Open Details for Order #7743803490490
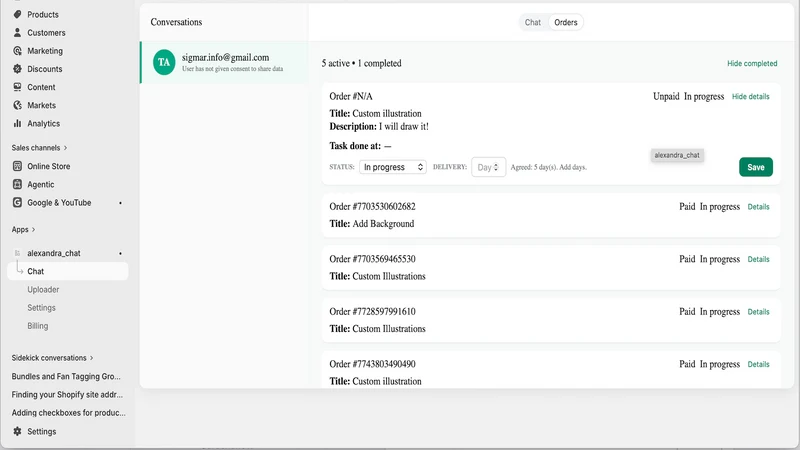 [758, 364]
